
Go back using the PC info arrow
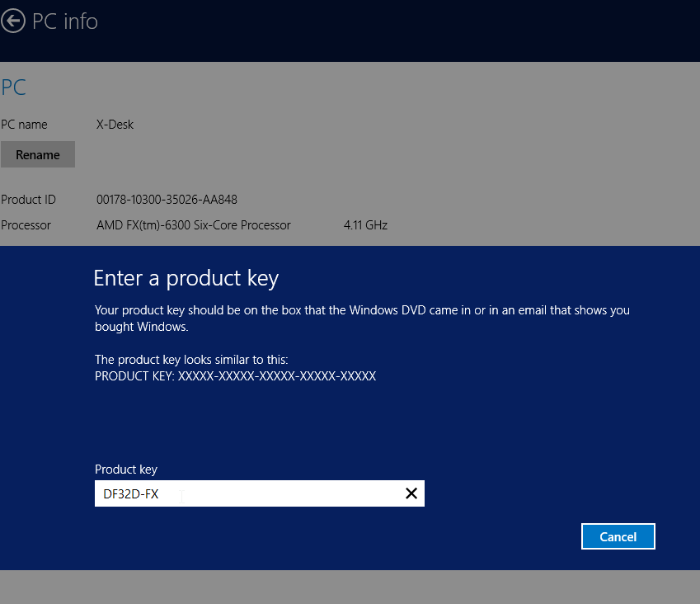coord(12,21)
